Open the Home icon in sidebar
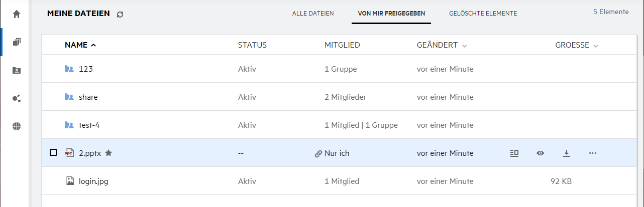This screenshot has width=644, height=207. tap(17, 14)
